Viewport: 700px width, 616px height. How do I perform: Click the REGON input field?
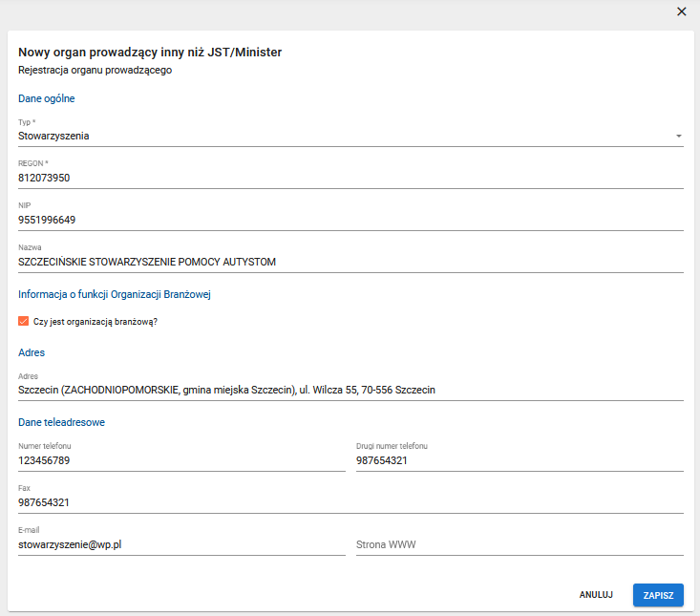(x=350, y=178)
